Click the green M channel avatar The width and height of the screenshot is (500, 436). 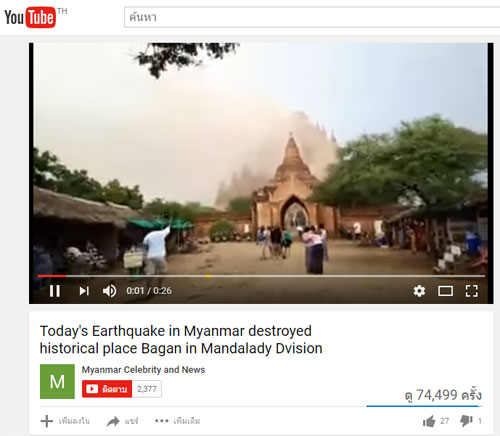[57, 381]
